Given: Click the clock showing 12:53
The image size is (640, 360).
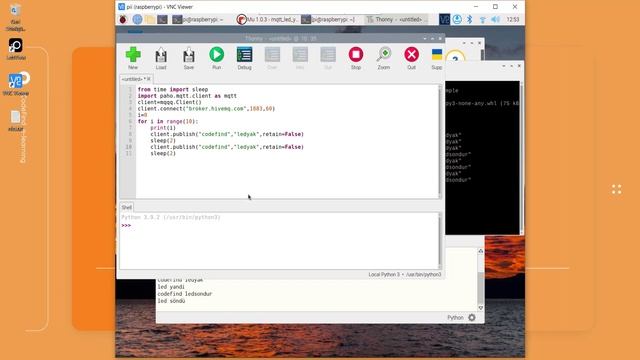Looking at the screenshot, I should pos(513,19).
